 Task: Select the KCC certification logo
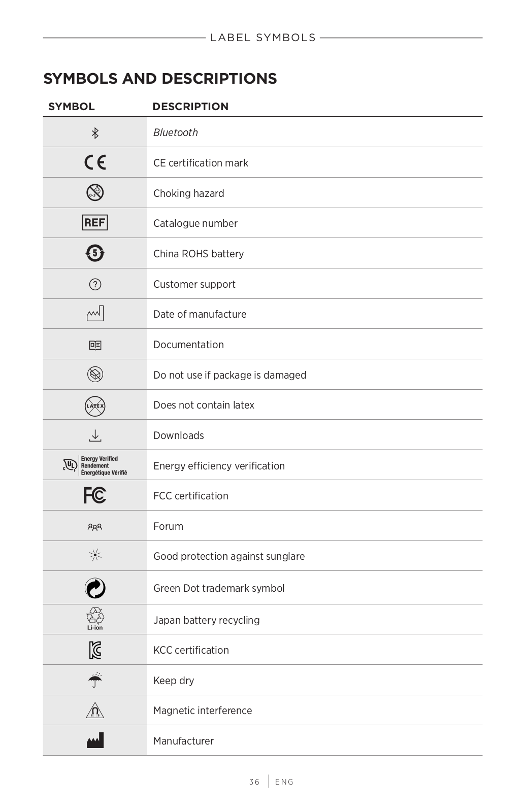(x=95, y=650)
